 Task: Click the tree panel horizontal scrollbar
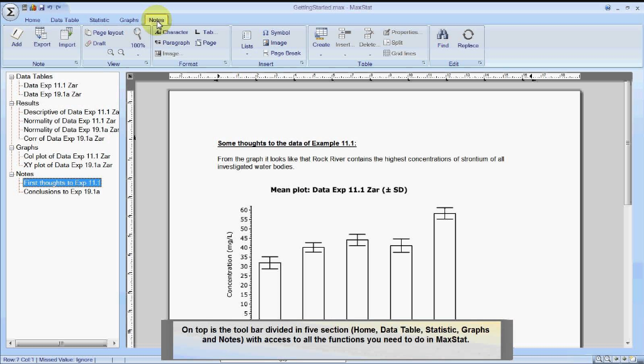click(62, 343)
